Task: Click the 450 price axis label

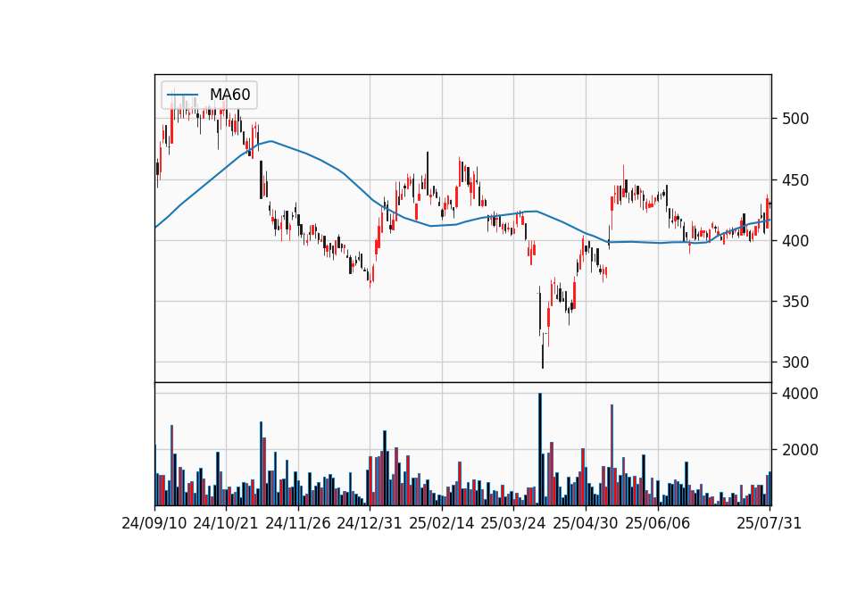Action: click(795, 179)
